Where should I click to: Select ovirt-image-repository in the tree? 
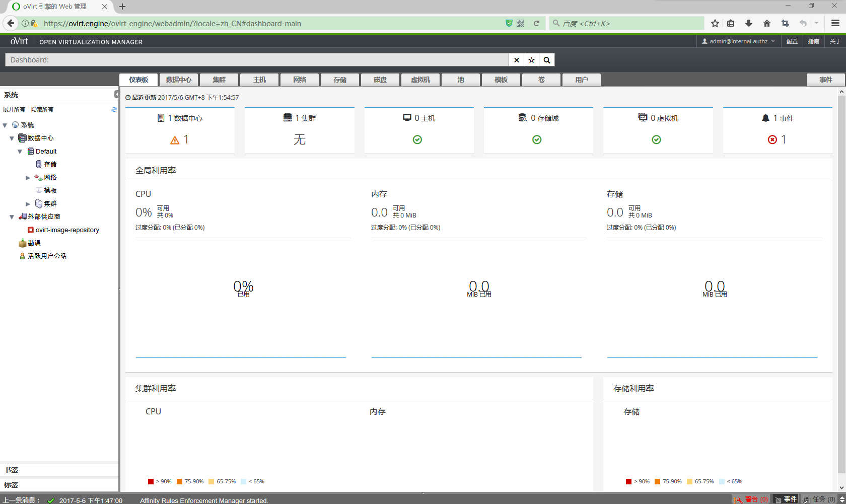click(x=67, y=230)
